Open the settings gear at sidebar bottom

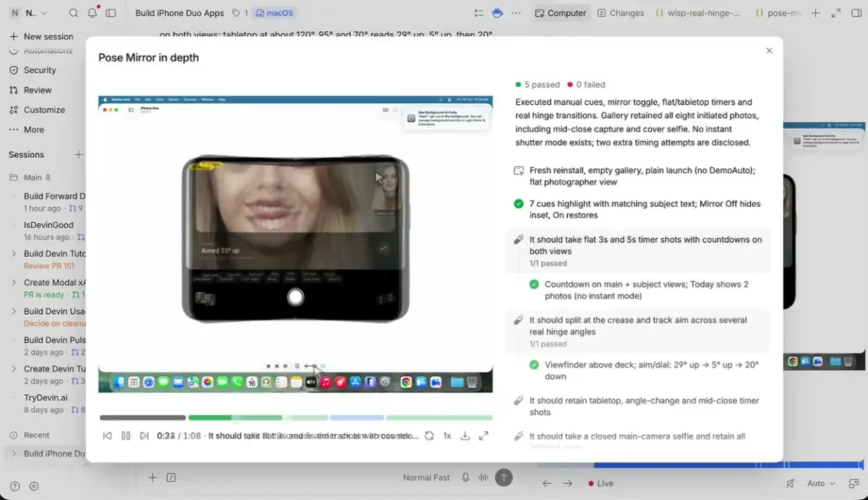click(34, 486)
